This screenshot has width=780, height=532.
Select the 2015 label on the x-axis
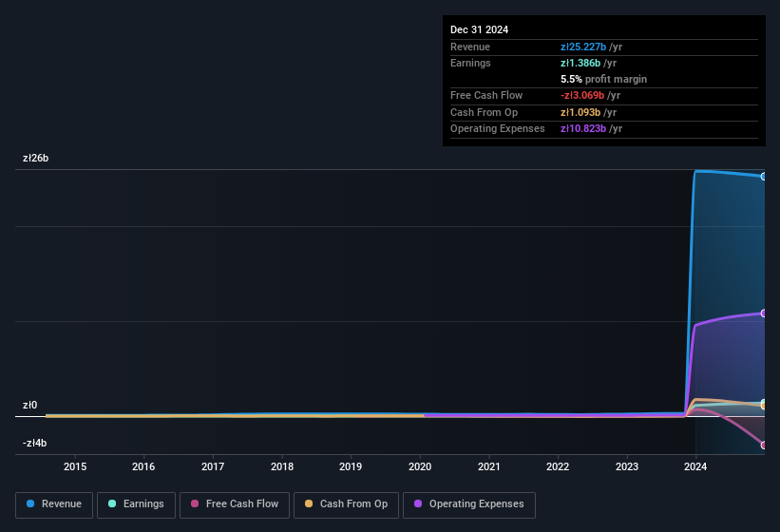[75, 466]
